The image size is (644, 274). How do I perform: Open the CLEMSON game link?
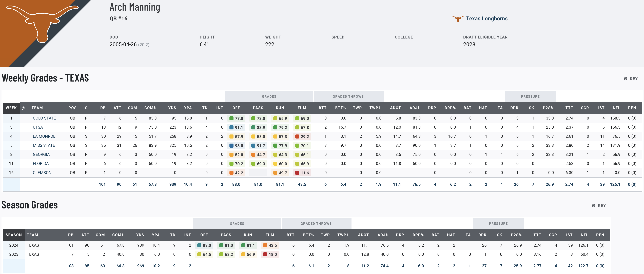pyautogui.click(x=42, y=173)
